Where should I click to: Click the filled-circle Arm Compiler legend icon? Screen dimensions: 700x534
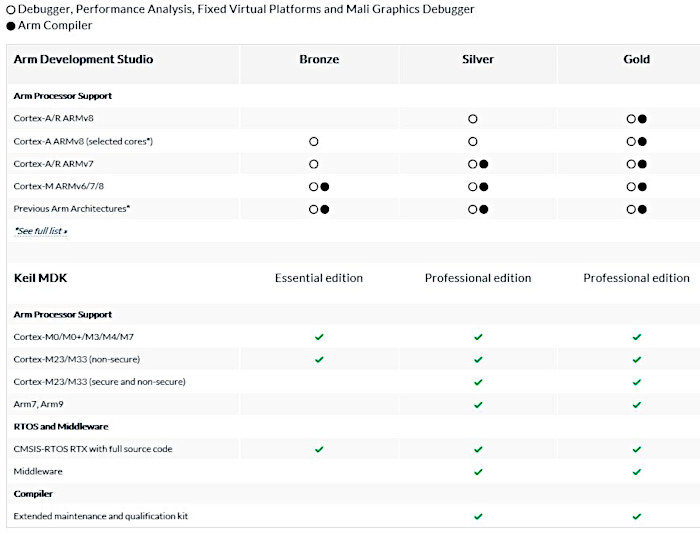(x=11, y=26)
